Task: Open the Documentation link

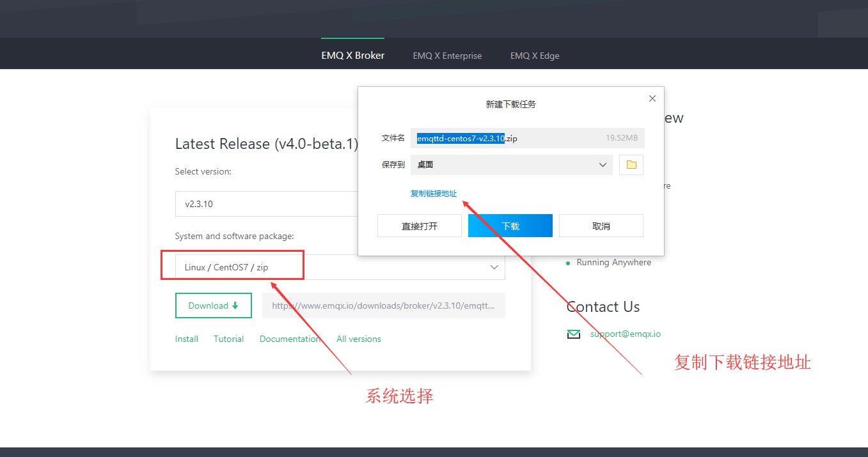Action: [290, 339]
